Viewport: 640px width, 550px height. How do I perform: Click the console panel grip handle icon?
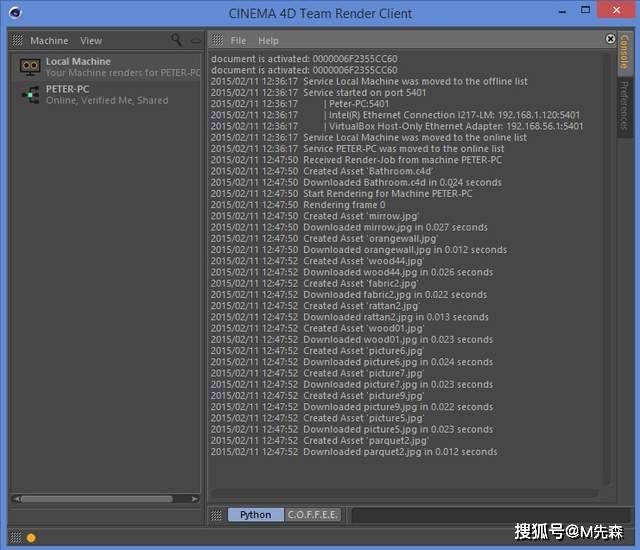217,40
